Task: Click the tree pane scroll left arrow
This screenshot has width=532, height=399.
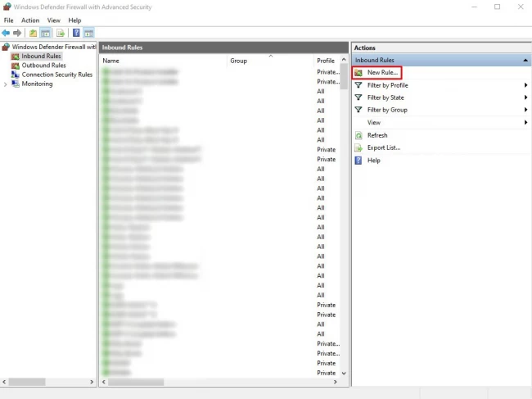Action: click(4, 382)
